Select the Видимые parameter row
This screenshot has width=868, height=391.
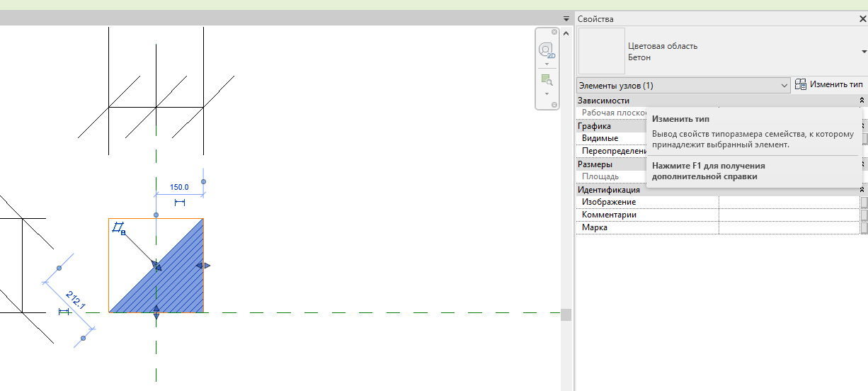pyautogui.click(x=612, y=138)
